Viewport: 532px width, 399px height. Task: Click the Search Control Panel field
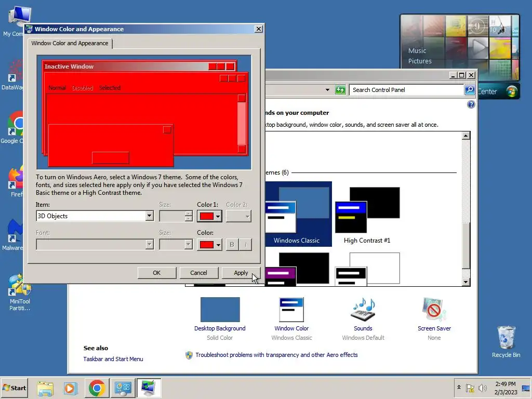[406, 90]
